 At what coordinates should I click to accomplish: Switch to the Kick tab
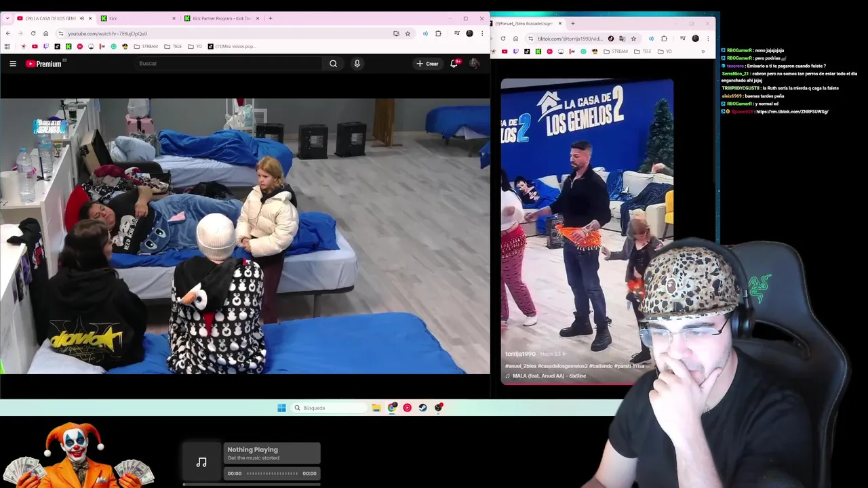(x=139, y=18)
